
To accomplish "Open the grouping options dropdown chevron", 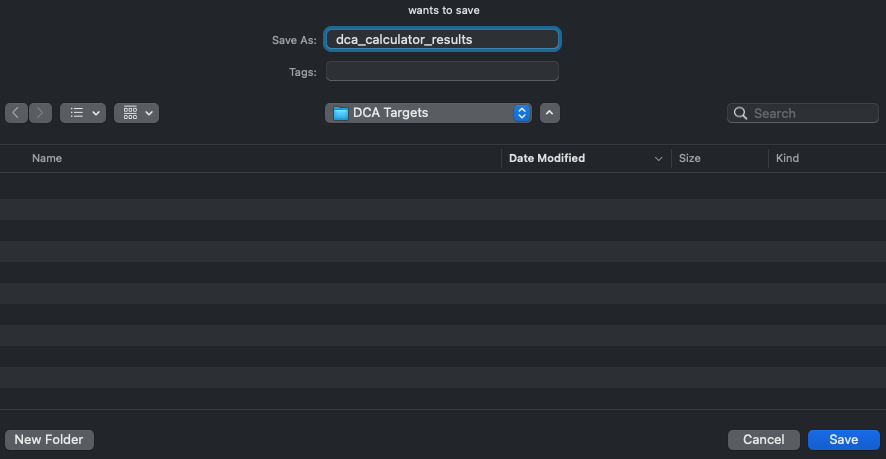I will pos(149,113).
